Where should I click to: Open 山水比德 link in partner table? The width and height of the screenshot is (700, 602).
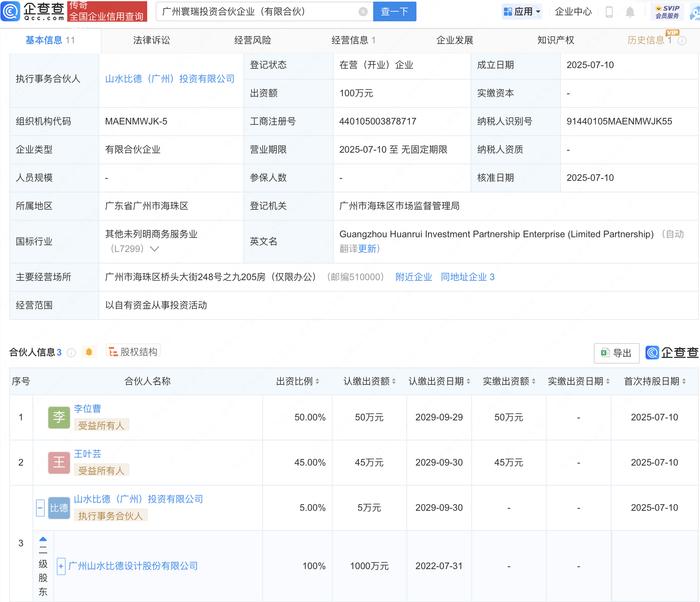tap(138, 499)
